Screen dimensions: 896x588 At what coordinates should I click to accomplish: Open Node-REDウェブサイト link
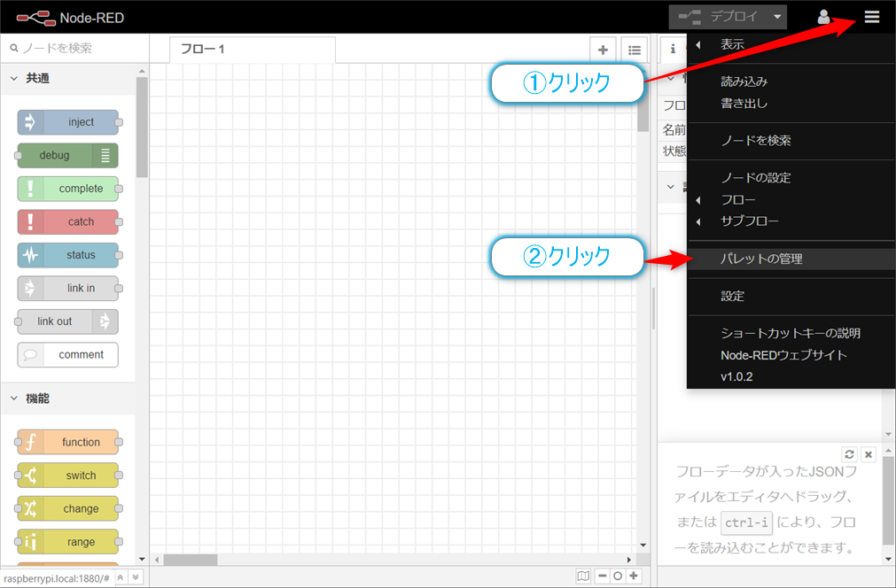[791, 355]
